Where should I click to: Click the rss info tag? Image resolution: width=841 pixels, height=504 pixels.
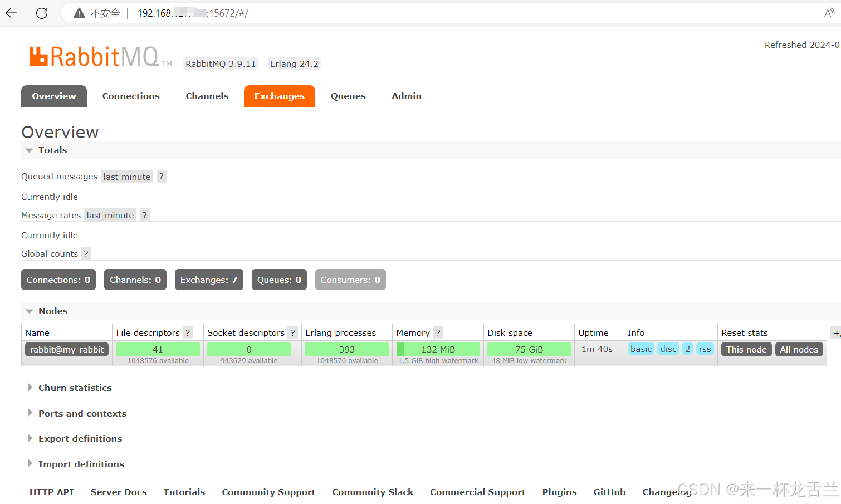[x=705, y=349]
